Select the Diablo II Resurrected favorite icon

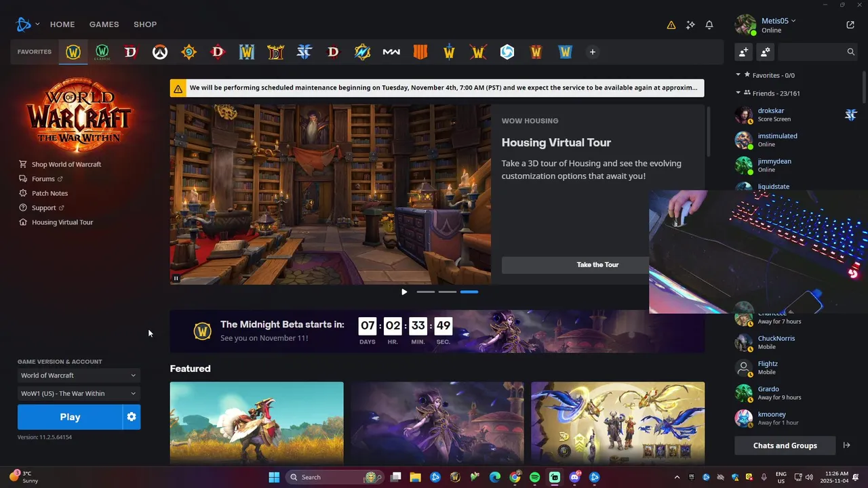tap(276, 52)
